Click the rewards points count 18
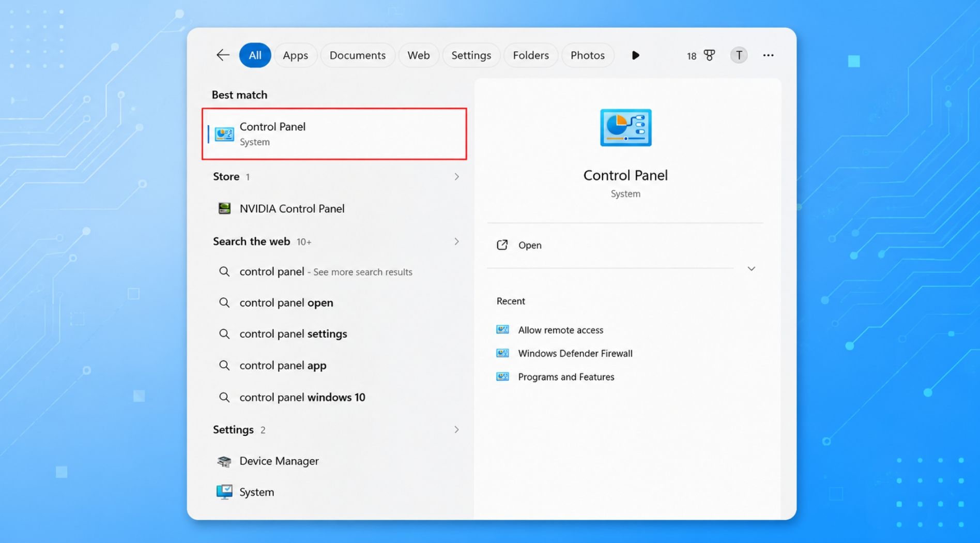 coord(692,56)
